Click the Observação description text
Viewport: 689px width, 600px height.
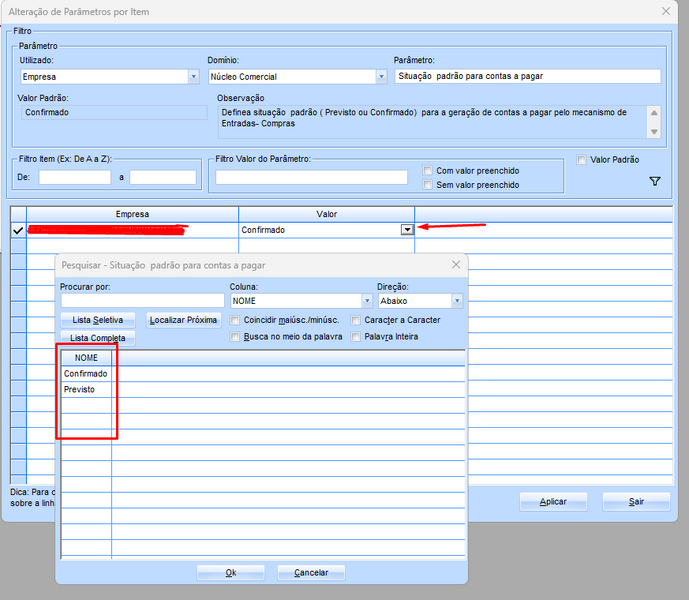tap(424, 118)
